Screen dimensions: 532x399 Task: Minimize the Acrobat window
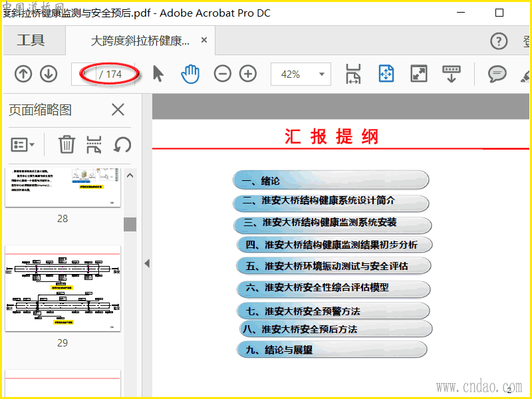(461, 13)
